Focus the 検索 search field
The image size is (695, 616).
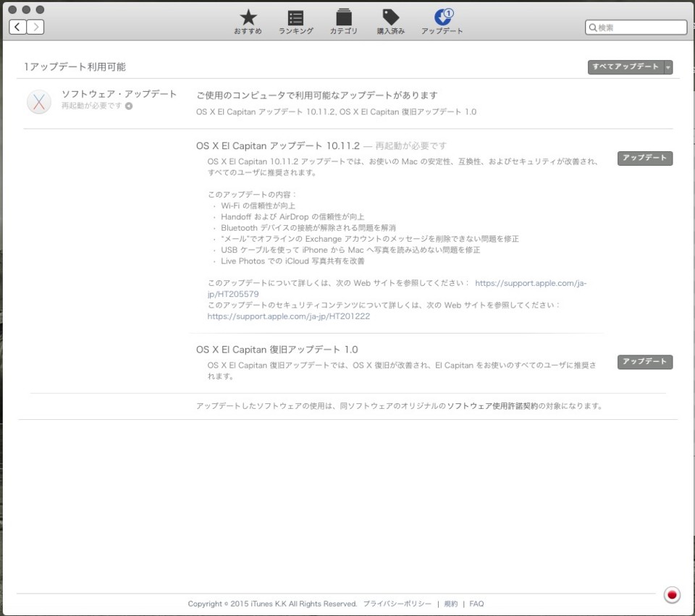(636, 28)
